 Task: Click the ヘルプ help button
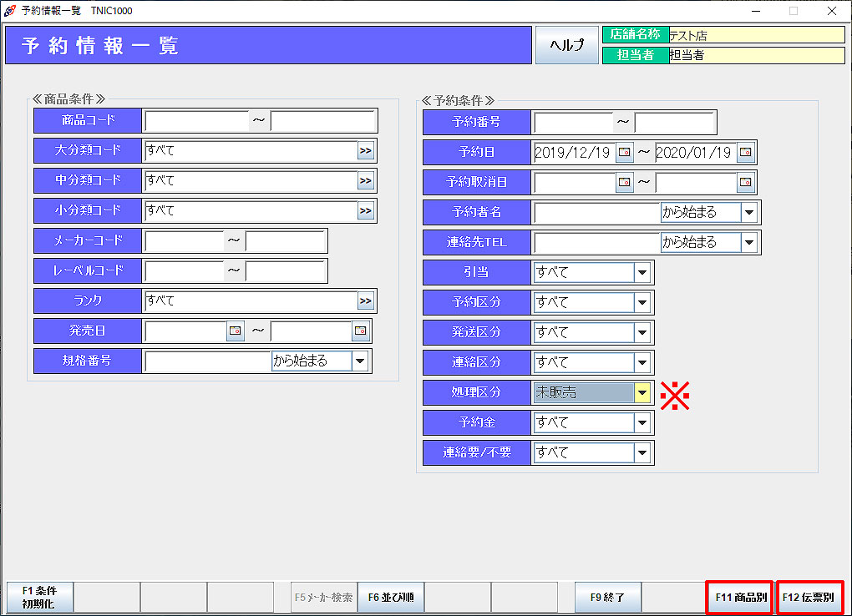coord(566,45)
